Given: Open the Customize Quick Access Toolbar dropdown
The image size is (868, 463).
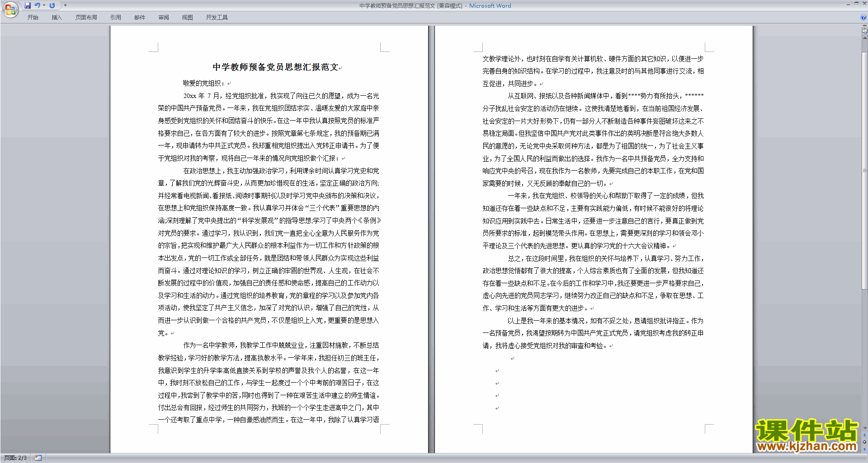Looking at the screenshot, I should pos(65,5).
